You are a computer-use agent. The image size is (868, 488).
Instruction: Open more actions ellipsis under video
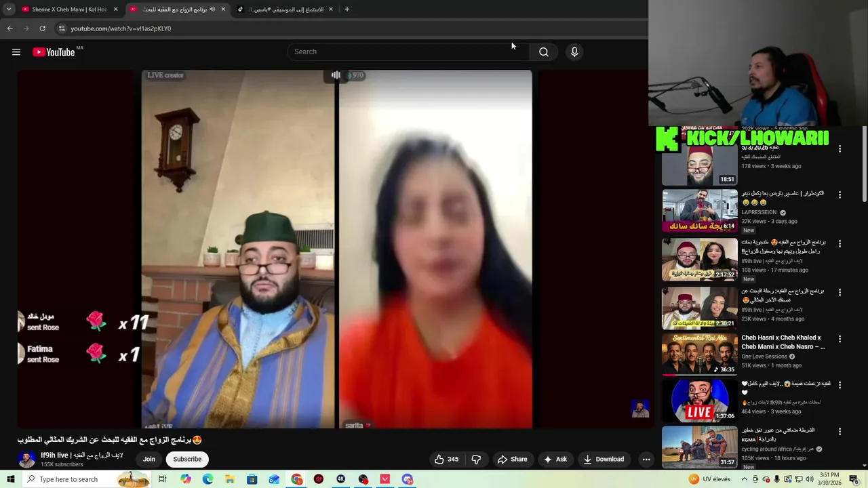click(x=646, y=460)
